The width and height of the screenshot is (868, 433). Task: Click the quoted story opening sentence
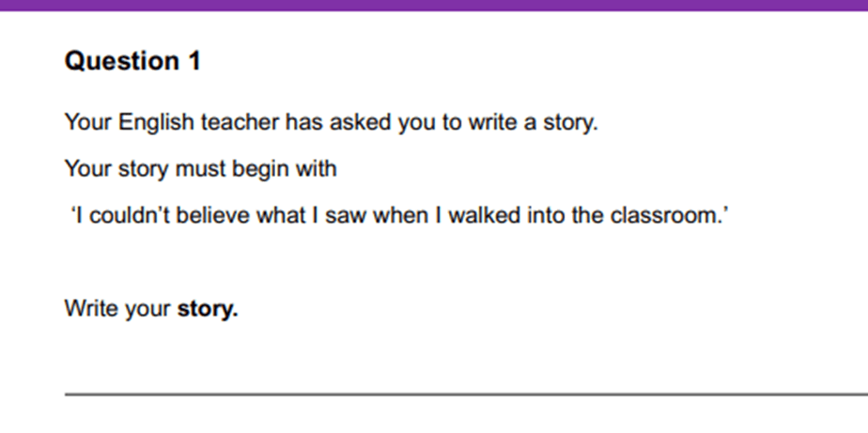(x=398, y=216)
